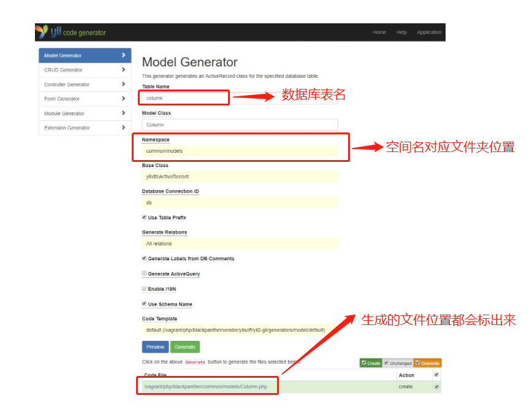
Task: Click the Database Connection ID field
Action: [240, 202]
